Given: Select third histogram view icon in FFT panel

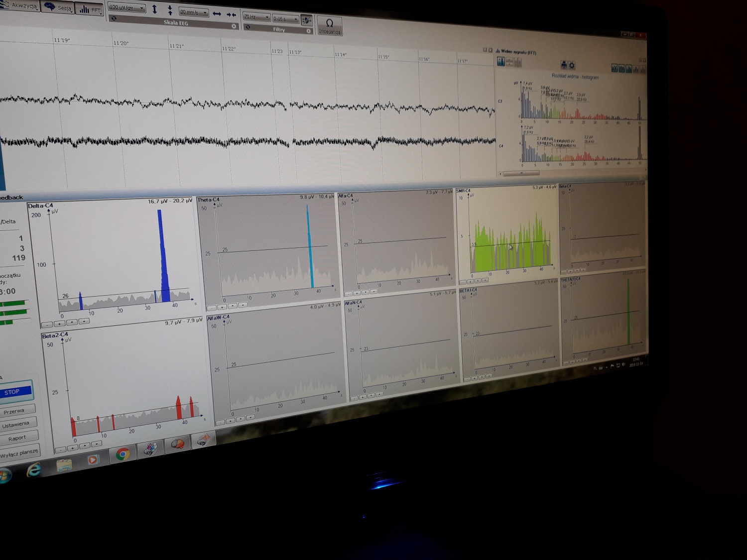Looking at the screenshot, I should 628,69.
